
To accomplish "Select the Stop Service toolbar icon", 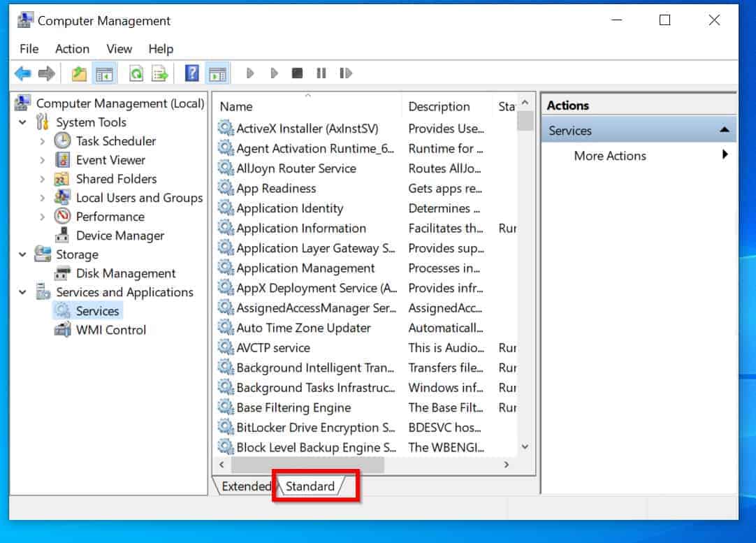I will pos(298,73).
